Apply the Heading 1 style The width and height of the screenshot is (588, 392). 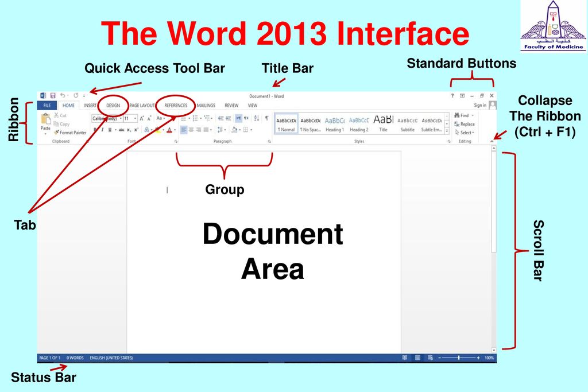click(335, 123)
